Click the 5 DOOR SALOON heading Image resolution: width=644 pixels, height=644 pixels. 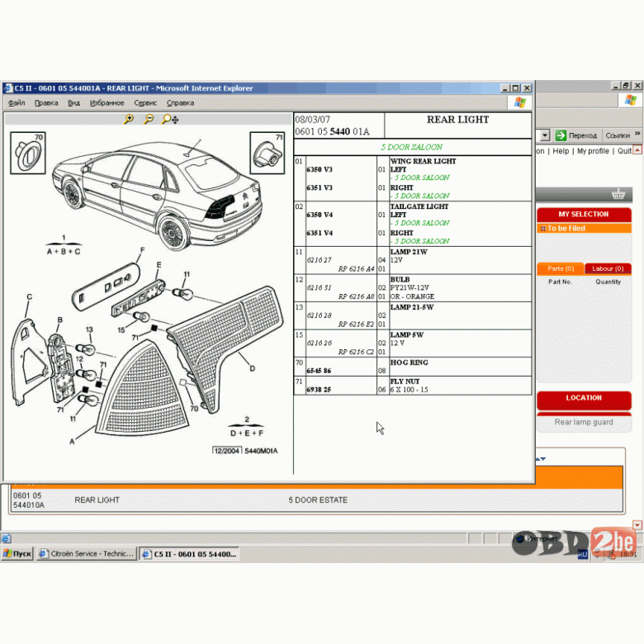411,147
